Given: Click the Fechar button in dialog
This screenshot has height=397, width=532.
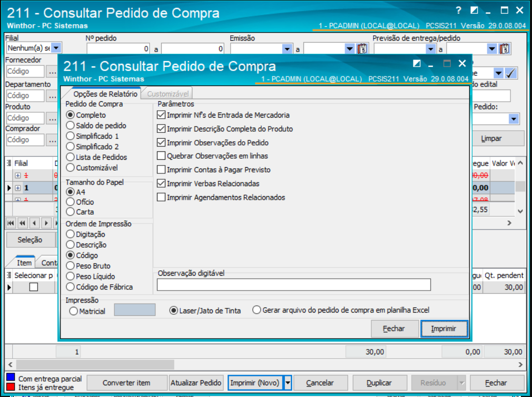Looking at the screenshot, I should coord(394,329).
